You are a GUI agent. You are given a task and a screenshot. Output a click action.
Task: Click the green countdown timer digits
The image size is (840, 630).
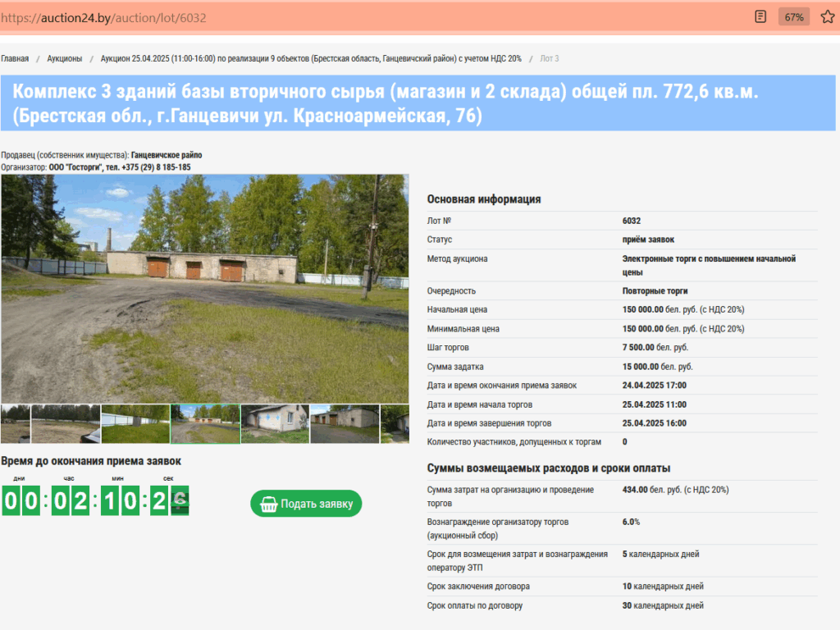coord(96,500)
